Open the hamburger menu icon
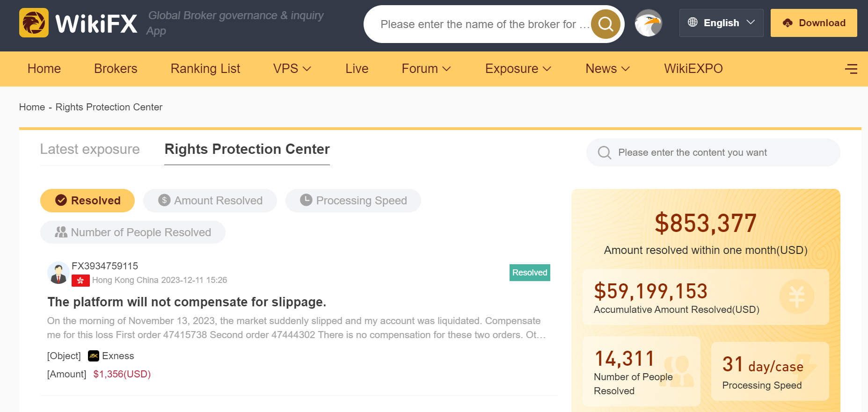The image size is (868, 412). [851, 69]
